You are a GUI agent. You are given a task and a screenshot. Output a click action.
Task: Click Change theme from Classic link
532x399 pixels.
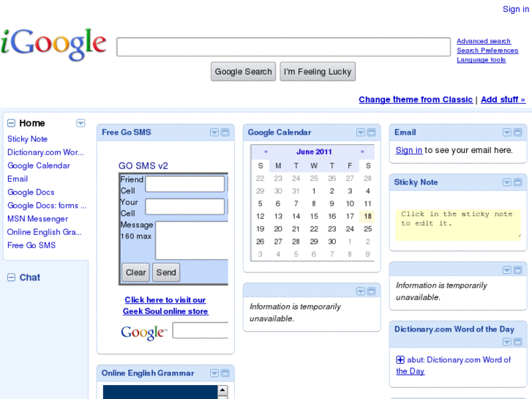click(x=416, y=100)
